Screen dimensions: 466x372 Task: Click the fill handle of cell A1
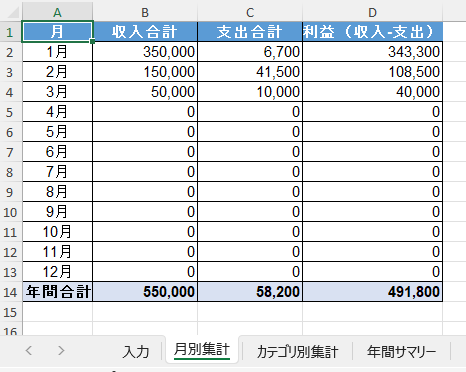click(92, 41)
